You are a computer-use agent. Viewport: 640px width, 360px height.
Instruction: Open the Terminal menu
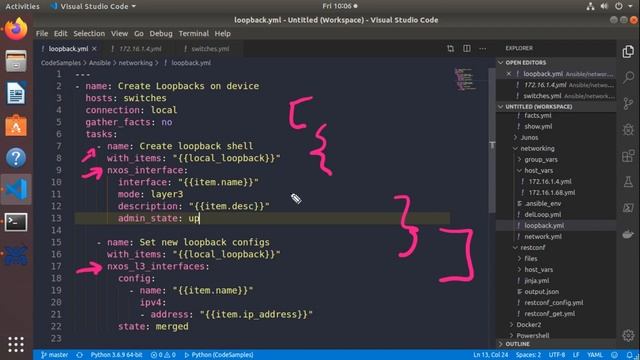[193, 33]
